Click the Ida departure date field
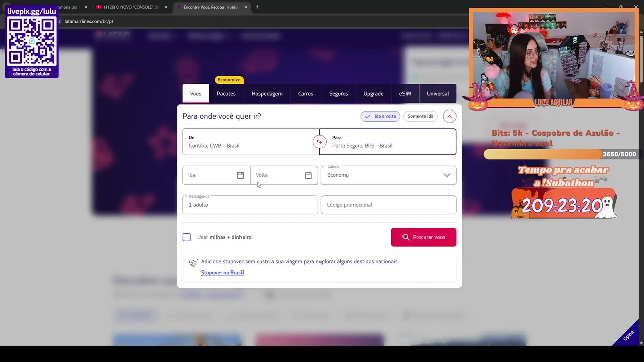 coord(216,175)
